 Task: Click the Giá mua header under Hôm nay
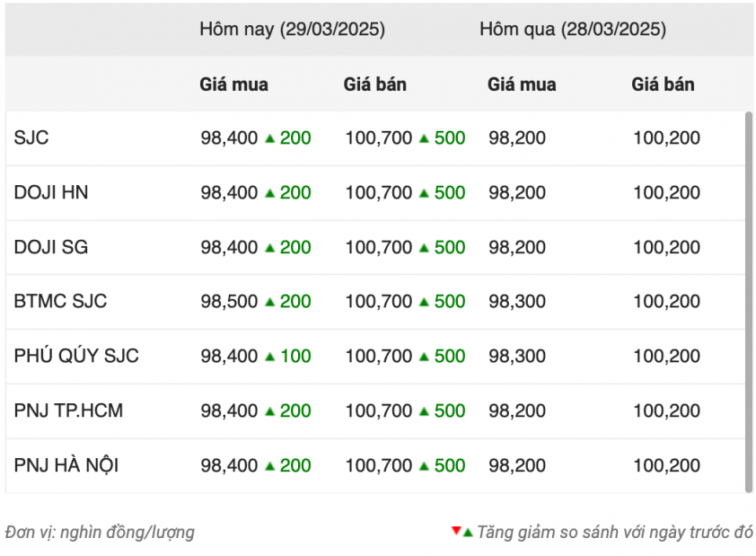233,84
